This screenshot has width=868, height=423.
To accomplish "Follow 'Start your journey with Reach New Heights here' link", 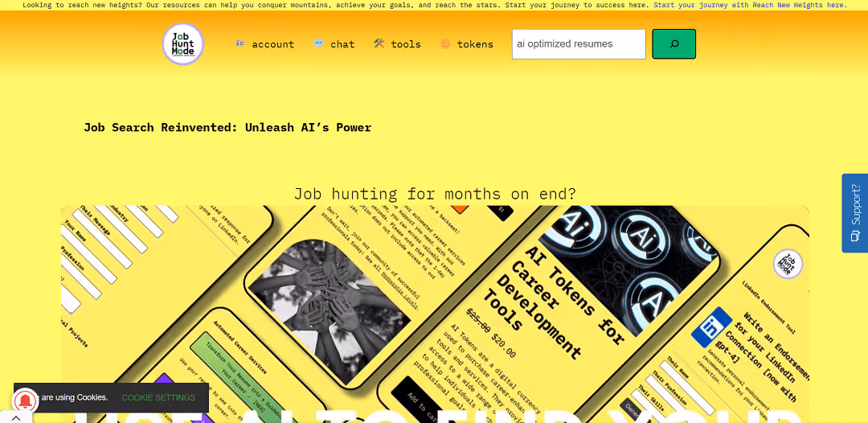I will click(x=750, y=5).
